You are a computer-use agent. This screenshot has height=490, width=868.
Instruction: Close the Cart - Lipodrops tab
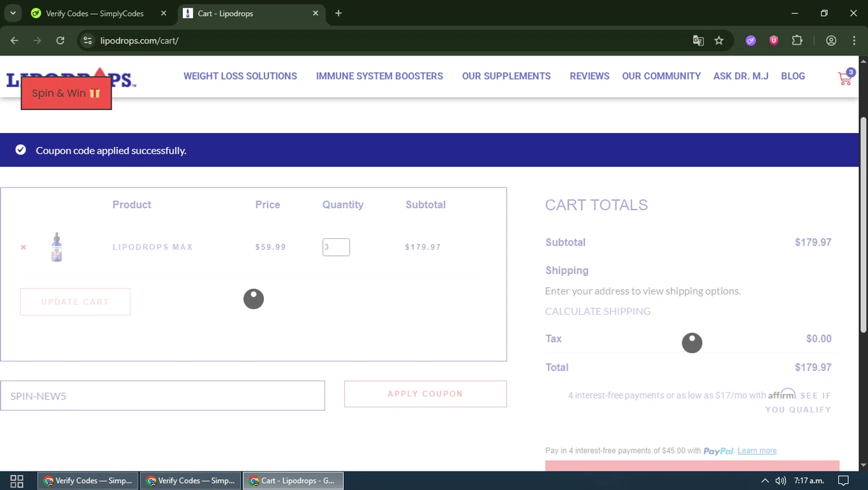click(315, 13)
